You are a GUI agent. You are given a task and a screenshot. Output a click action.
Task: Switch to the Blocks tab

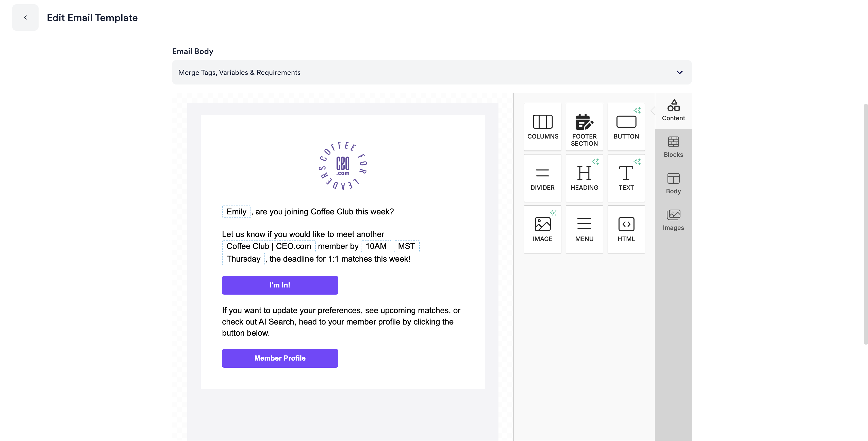(x=673, y=147)
